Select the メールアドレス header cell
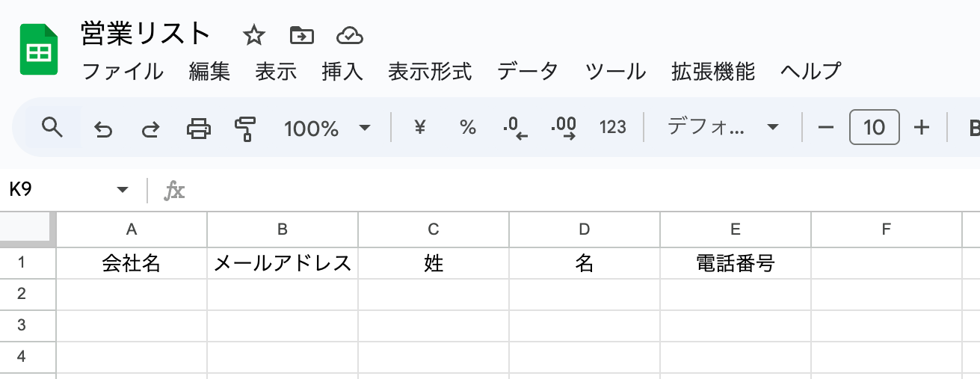This screenshot has height=379, width=980. tap(283, 263)
